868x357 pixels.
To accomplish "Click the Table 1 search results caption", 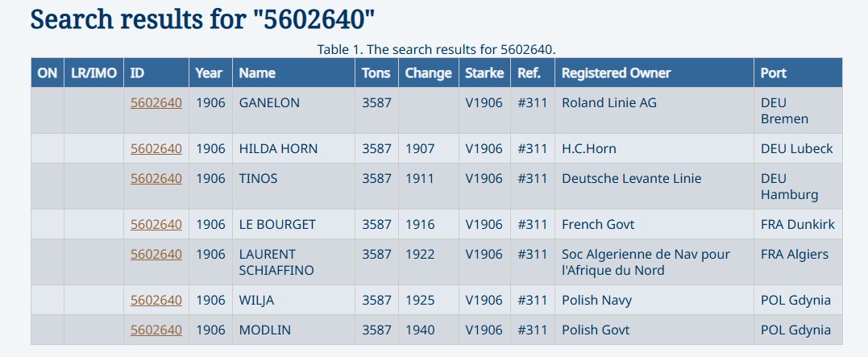I will point(436,49).
